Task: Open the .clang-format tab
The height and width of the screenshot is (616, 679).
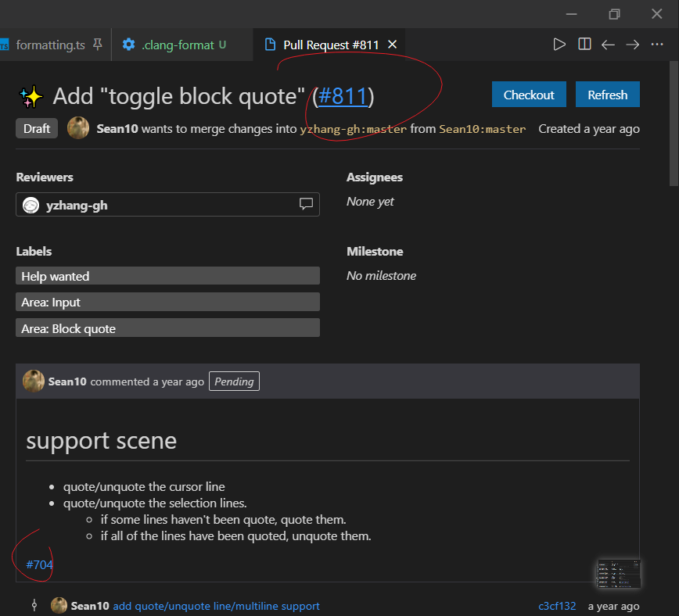Action: (x=178, y=45)
